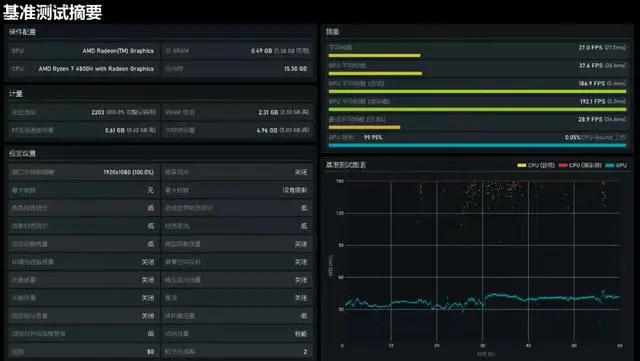640x361 pixels.
Task: Click the 2.31 GB VRAM usage row
Action: click(237, 112)
